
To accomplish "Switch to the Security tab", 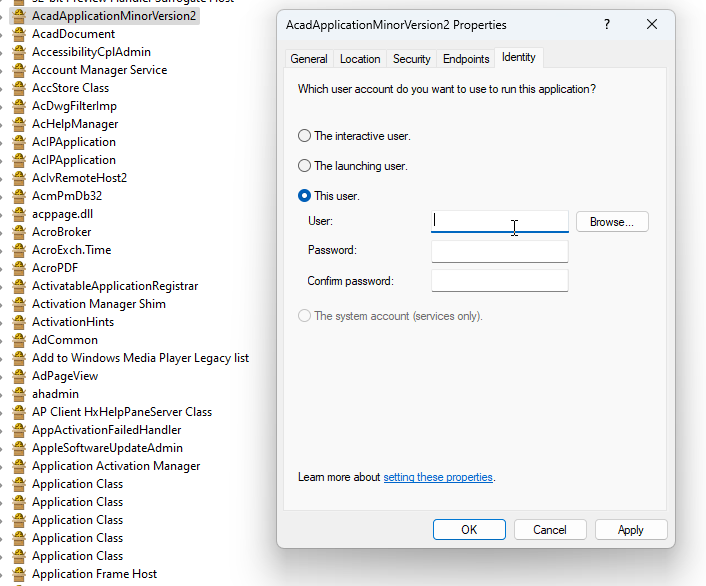I will (x=411, y=59).
